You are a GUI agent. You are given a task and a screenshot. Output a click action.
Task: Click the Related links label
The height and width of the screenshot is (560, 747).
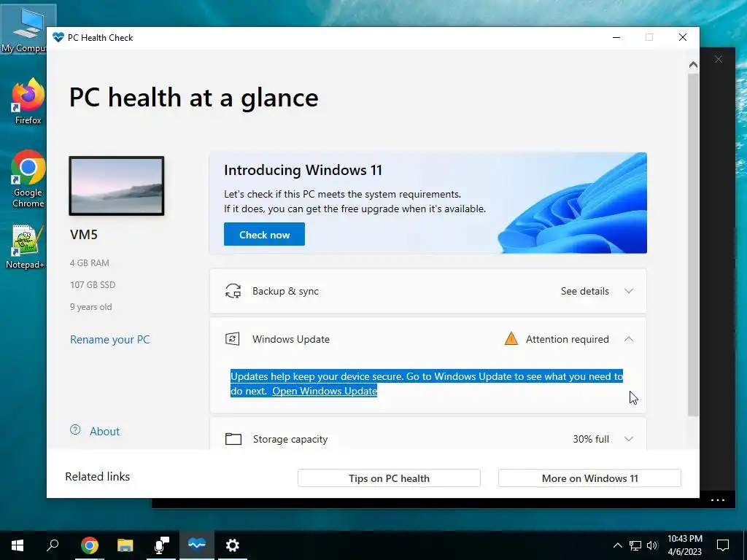pyautogui.click(x=97, y=477)
